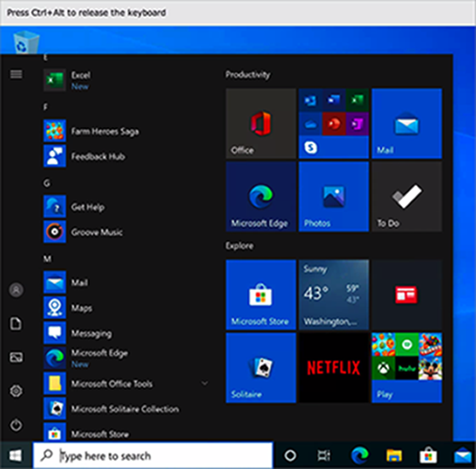Open Xbox icon in Play tile

383,368
